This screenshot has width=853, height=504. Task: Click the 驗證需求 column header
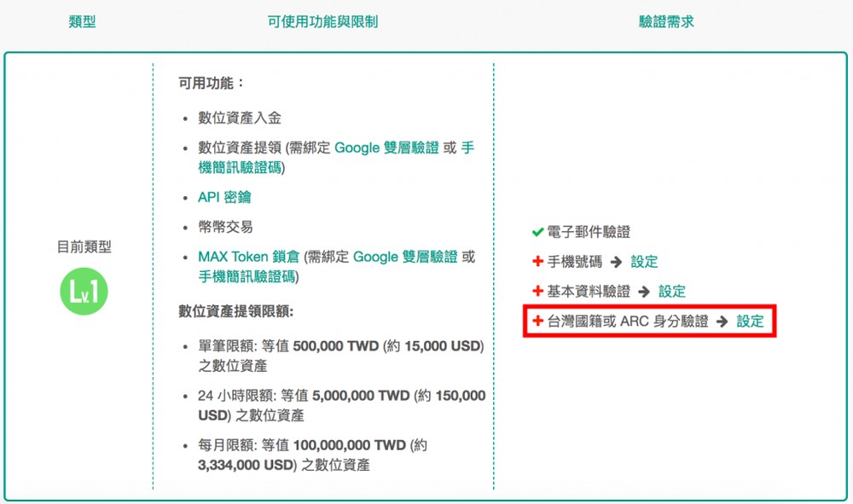click(x=666, y=22)
